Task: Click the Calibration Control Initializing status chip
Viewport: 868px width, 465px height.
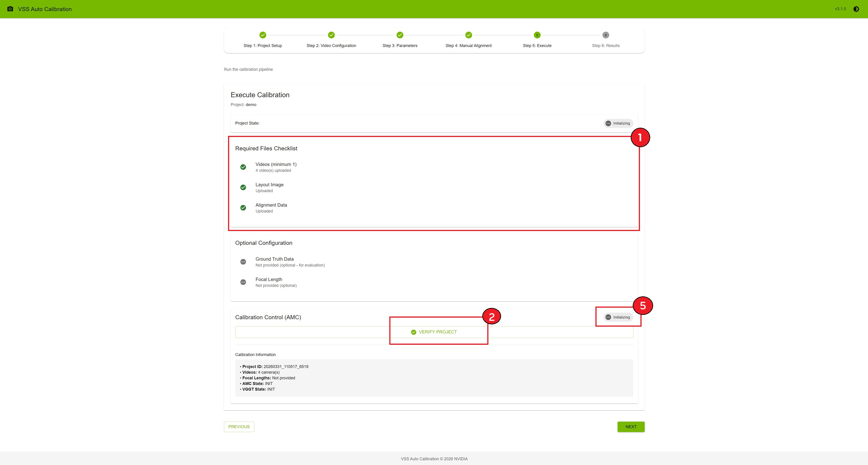Action: pyautogui.click(x=618, y=317)
